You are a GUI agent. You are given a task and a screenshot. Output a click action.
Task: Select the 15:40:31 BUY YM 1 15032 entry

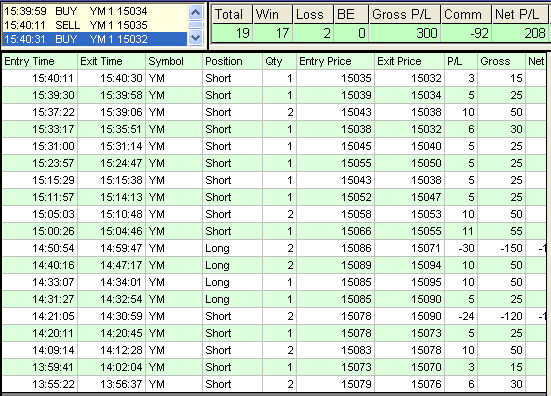click(95, 39)
